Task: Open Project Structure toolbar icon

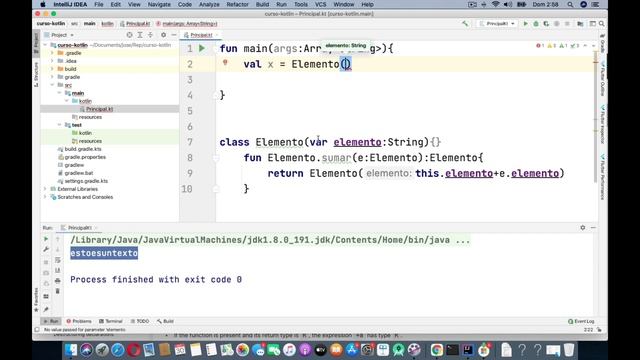Action: pos(580,24)
